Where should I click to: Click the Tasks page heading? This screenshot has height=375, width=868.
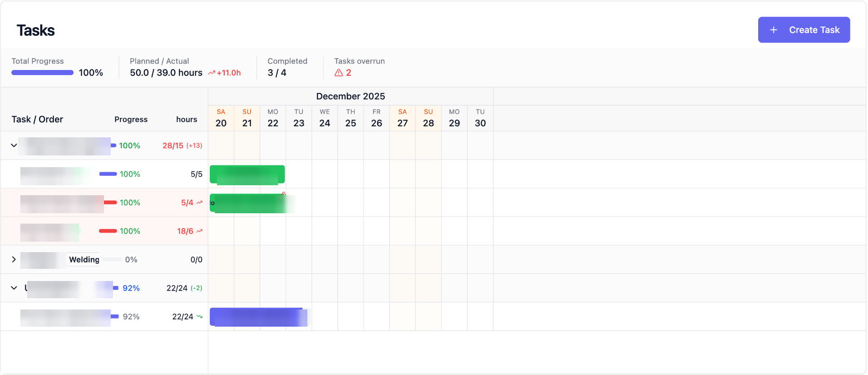(x=36, y=30)
